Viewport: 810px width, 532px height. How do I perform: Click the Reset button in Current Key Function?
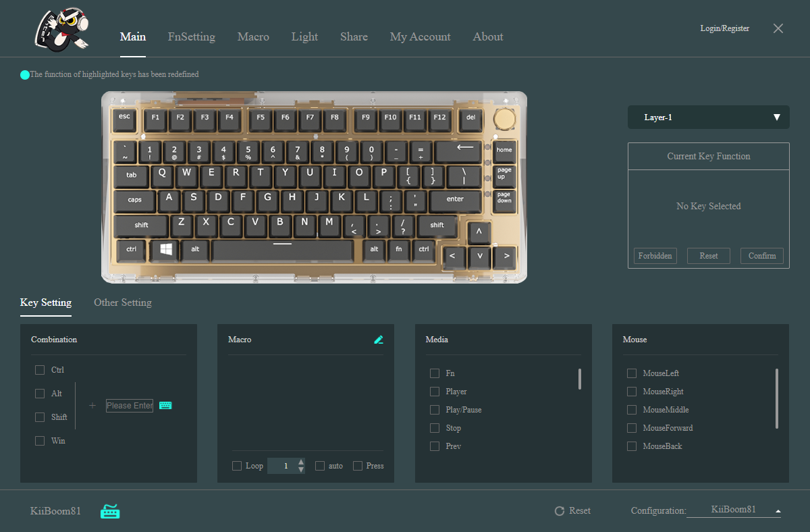[709, 256]
